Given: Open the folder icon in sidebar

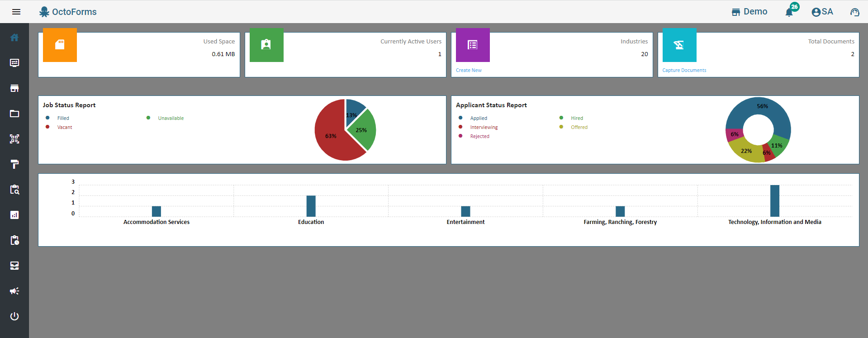Looking at the screenshot, I should (x=14, y=114).
